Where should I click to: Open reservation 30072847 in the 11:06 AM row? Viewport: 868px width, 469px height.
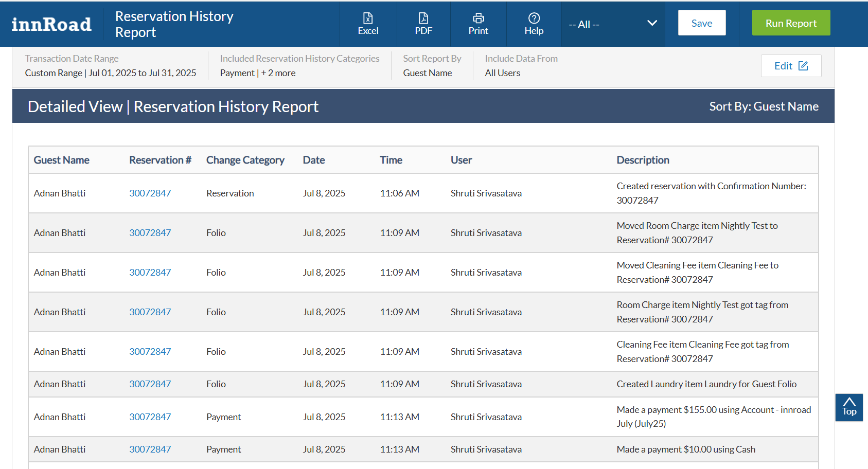tap(150, 193)
